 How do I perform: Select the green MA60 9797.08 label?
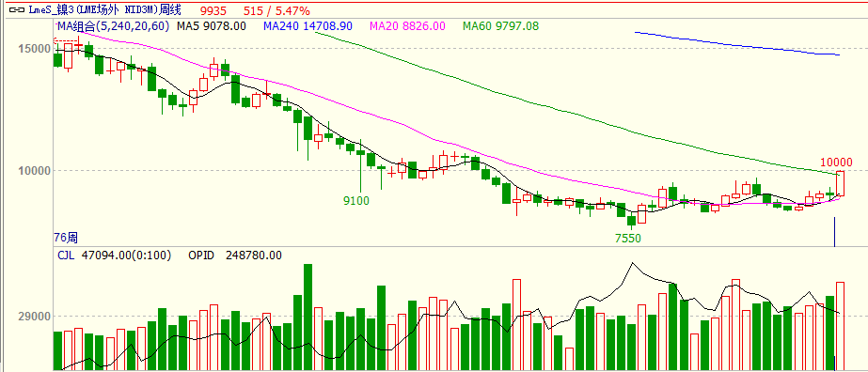click(500, 25)
